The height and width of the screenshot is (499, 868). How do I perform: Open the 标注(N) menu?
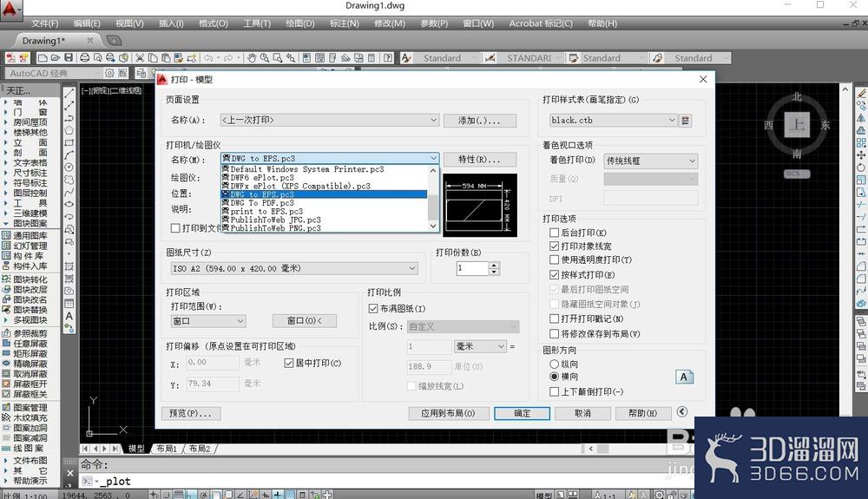pyautogui.click(x=345, y=23)
